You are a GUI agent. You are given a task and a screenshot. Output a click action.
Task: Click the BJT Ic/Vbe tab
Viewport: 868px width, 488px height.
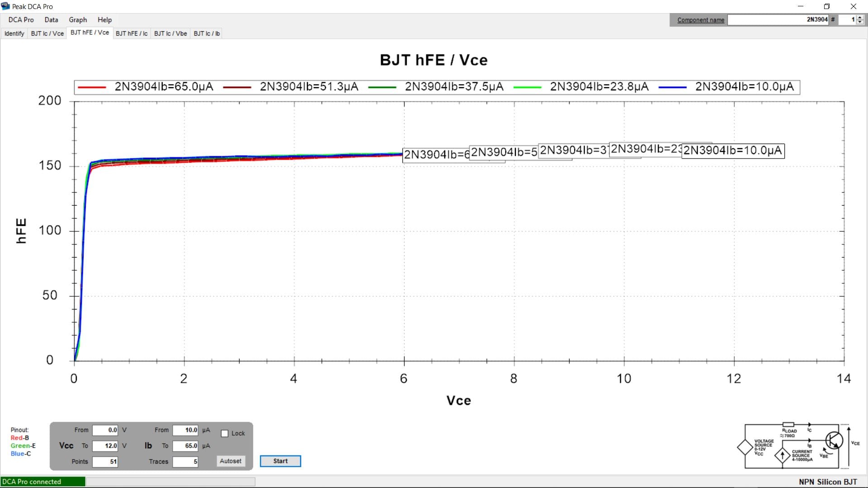(x=170, y=33)
